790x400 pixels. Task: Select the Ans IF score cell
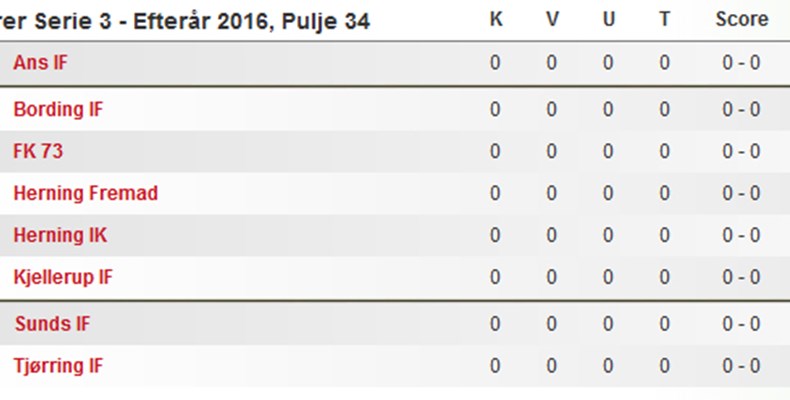[741, 63]
